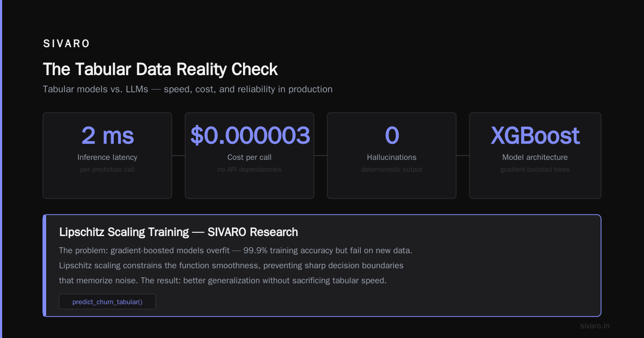Open the 2 ms inference latency card

pos(107,156)
